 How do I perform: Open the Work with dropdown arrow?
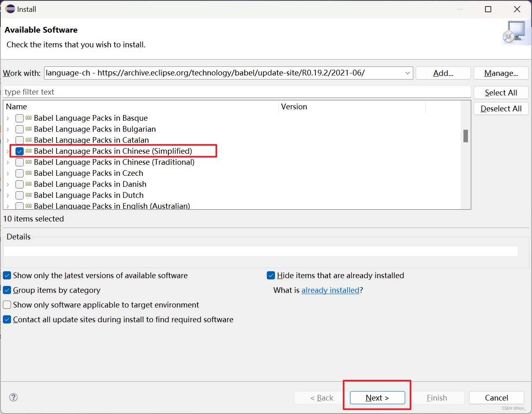(x=407, y=73)
